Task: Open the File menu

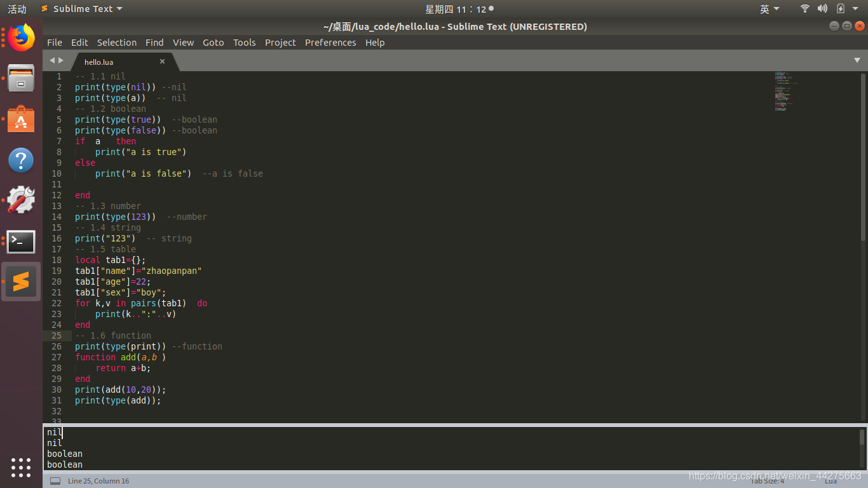Action: click(x=55, y=43)
